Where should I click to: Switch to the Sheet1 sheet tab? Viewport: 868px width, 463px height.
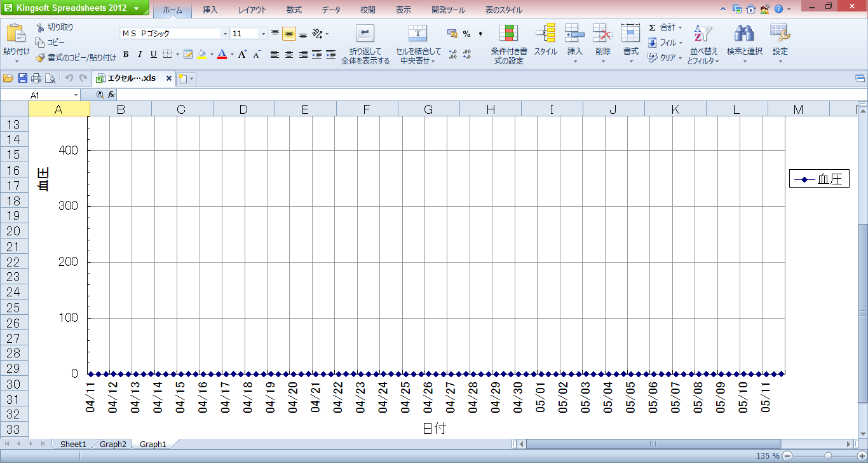tap(73, 444)
